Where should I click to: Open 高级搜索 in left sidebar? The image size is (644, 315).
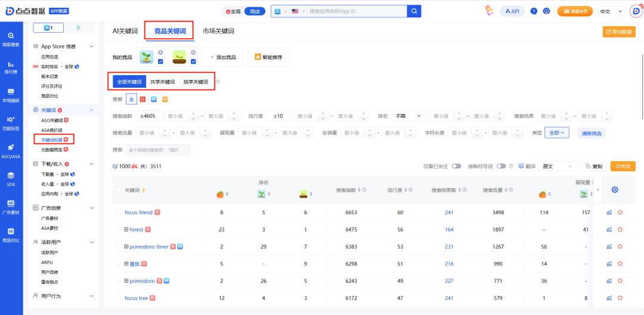click(x=11, y=39)
